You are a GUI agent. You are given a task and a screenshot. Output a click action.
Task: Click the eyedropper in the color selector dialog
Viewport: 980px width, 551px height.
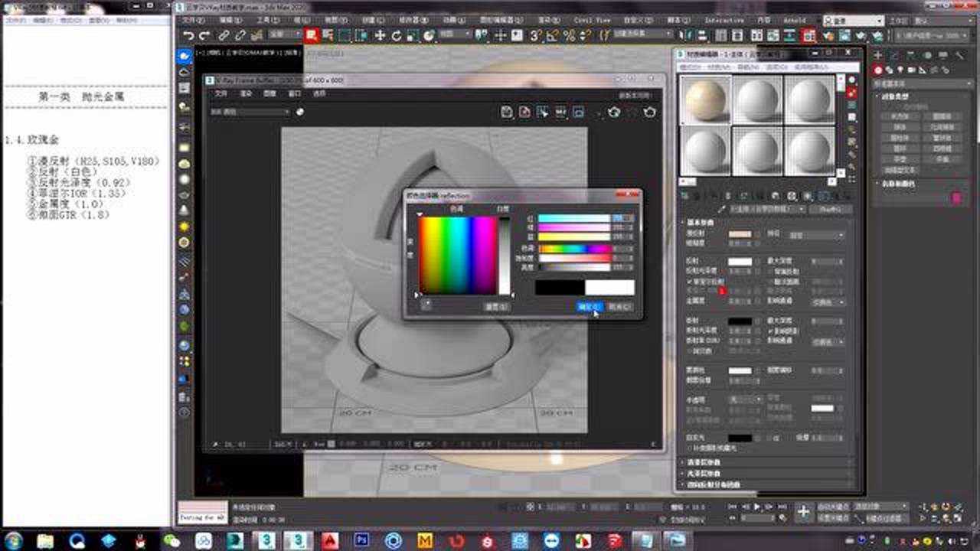426,304
